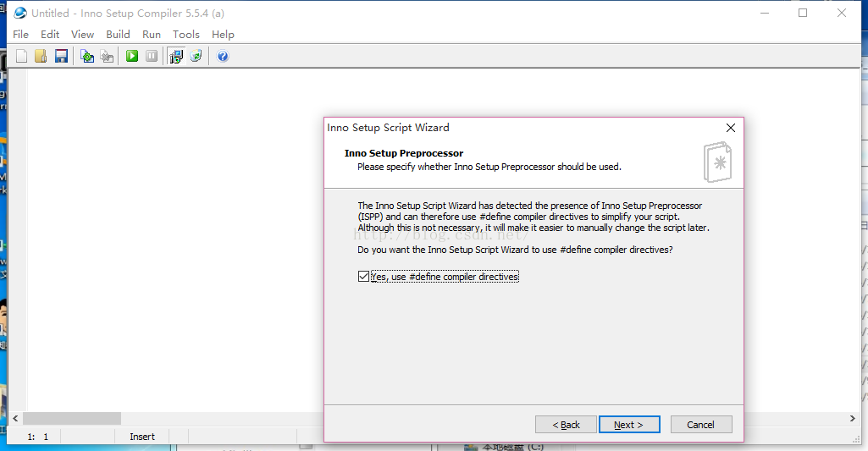The width and height of the screenshot is (868, 451).
Task: Open the Run menu
Action: point(151,35)
